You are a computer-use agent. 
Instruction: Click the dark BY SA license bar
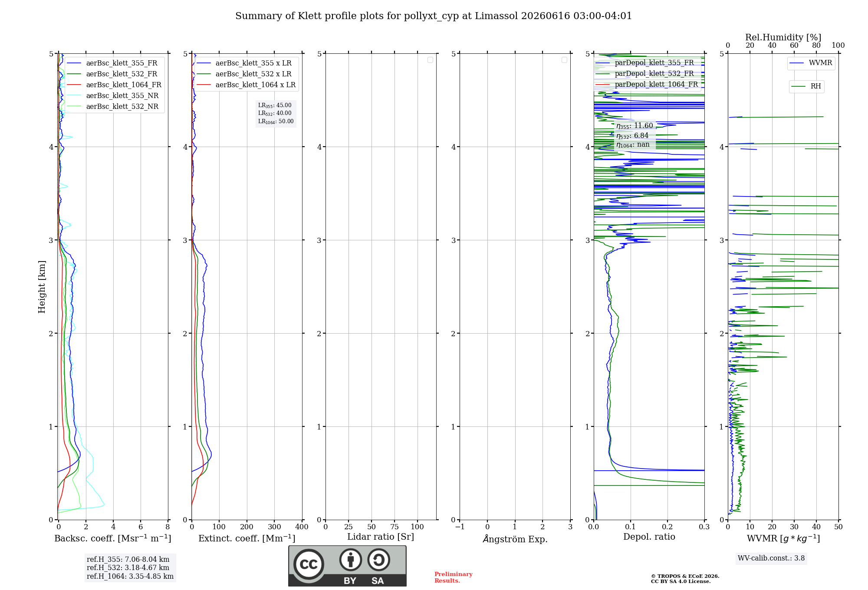click(348, 580)
